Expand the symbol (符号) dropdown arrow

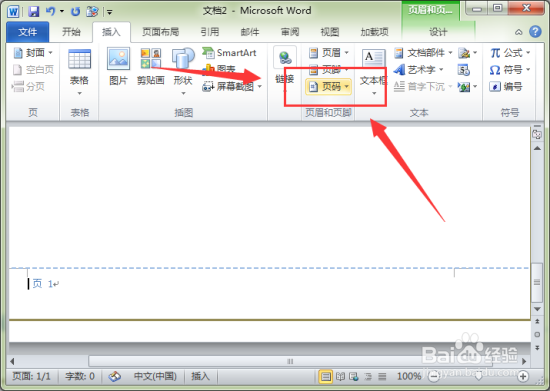[x=528, y=70]
